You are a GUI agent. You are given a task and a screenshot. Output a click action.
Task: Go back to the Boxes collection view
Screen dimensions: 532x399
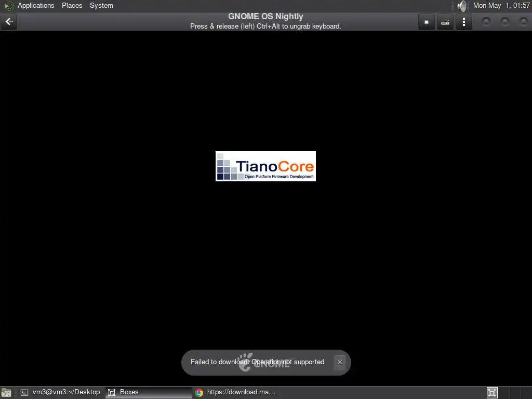(9, 22)
